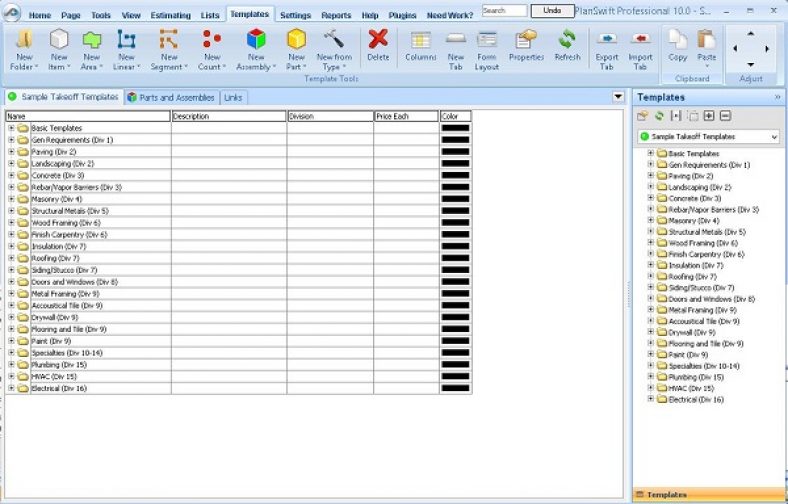Viewport: 788px width, 504px height.
Task: Add a New Count template
Action: click(212, 49)
